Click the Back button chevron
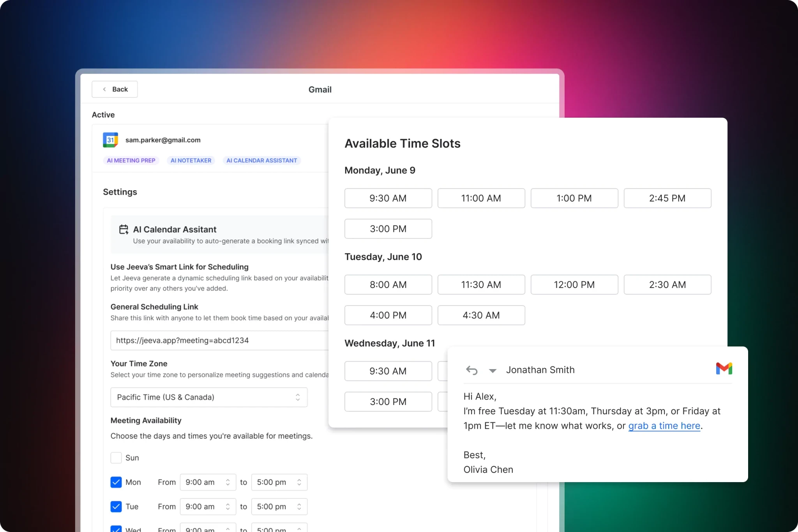 104,89
